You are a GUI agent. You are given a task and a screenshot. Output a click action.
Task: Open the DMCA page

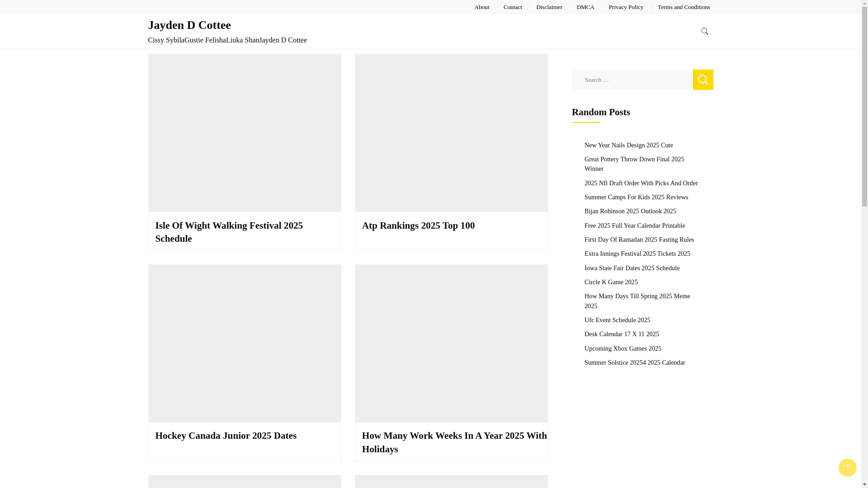585,7
